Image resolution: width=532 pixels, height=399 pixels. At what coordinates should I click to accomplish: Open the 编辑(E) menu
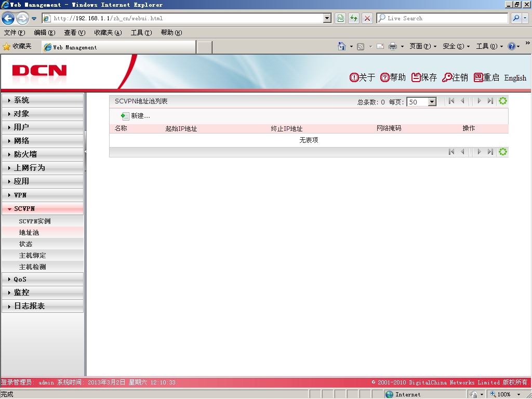coord(45,33)
